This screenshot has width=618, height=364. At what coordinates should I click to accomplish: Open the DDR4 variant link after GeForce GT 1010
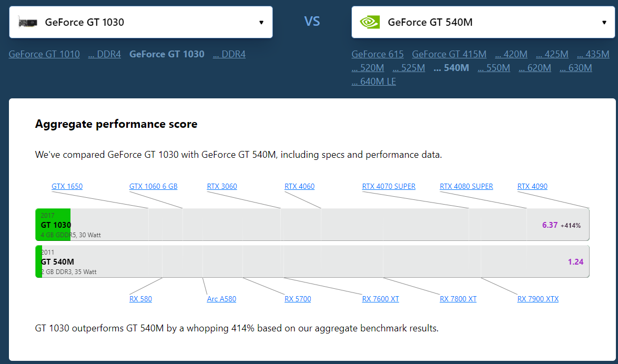[105, 54]
